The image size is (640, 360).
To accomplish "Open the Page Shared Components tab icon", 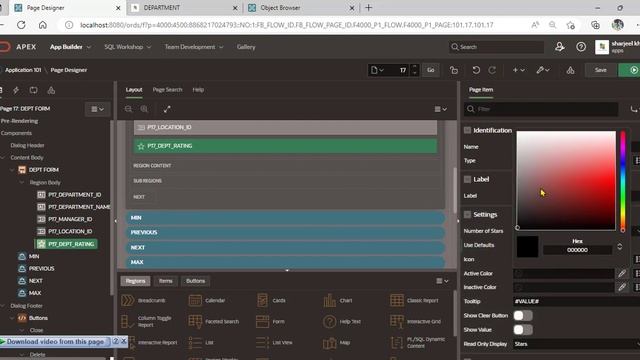I will point(51,90).
